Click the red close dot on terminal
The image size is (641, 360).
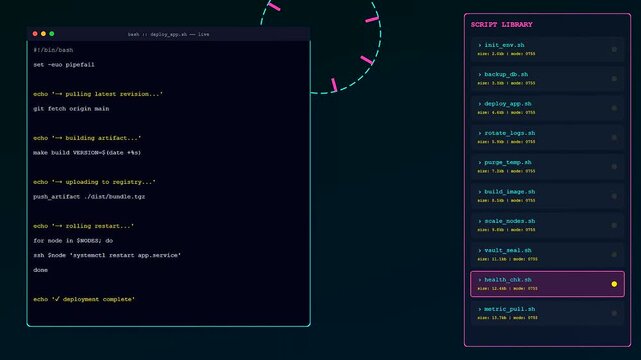point(35,34)
